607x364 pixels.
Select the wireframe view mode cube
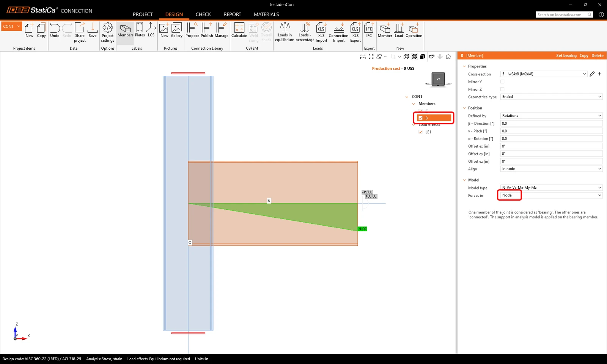click(406, 56)
